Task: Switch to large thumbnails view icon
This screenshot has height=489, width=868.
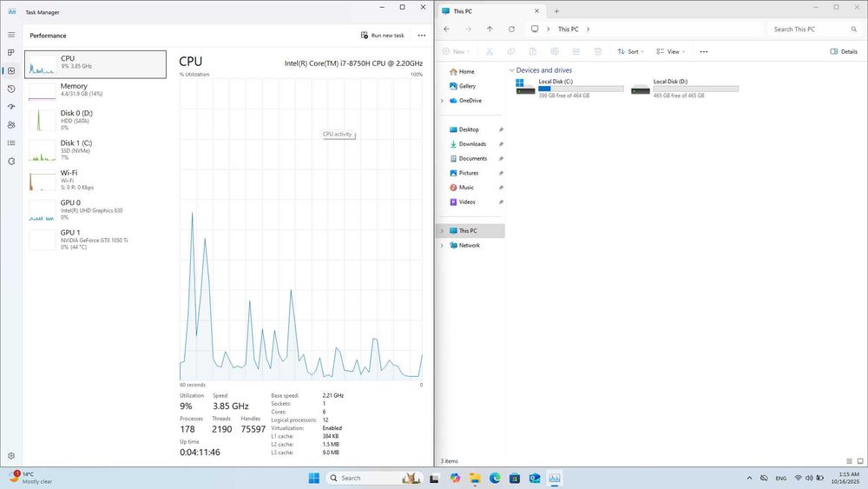Action: 860,460
